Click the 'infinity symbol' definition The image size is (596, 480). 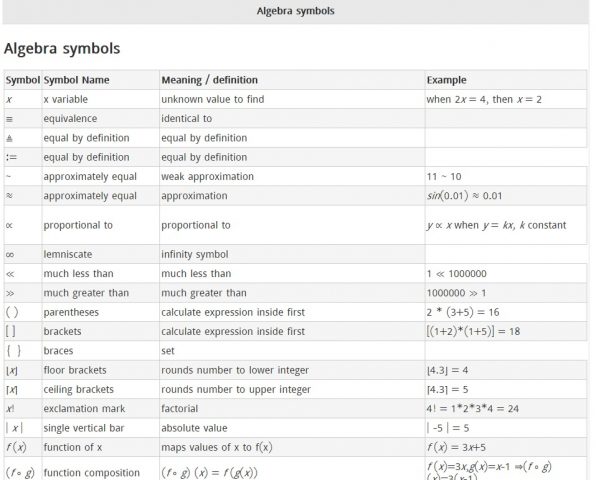point(195,254)
